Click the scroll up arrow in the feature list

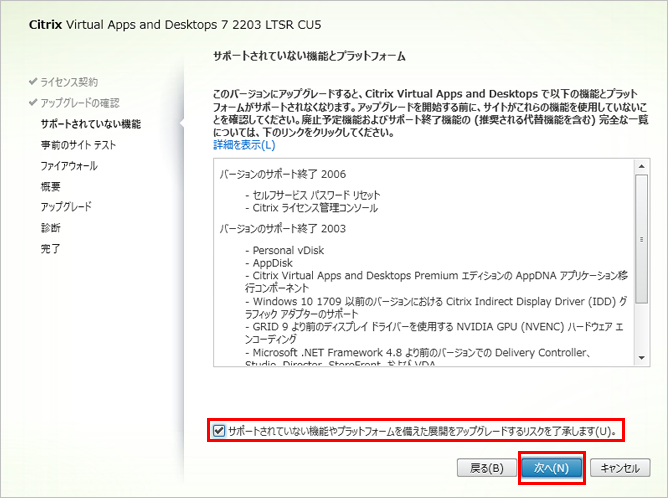point(642,166)
